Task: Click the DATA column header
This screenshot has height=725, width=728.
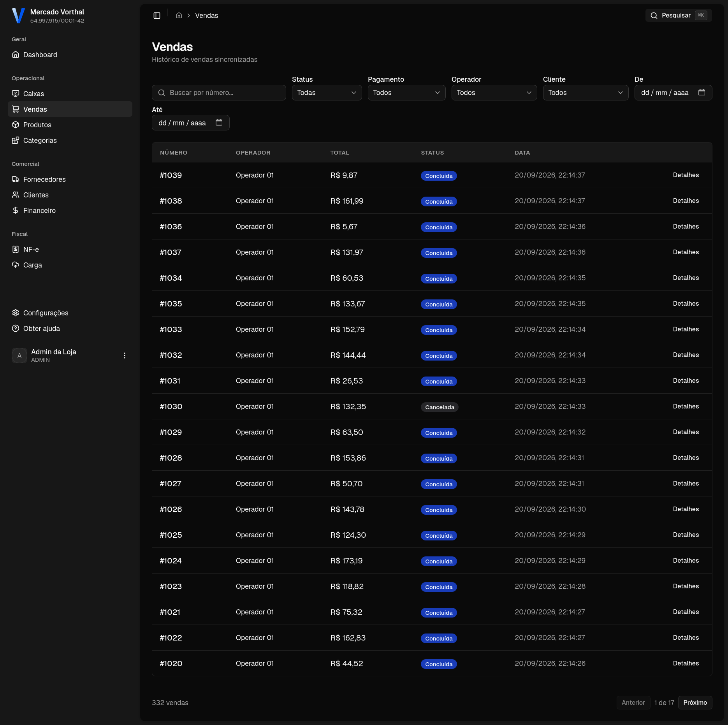Action: (522, 153)
